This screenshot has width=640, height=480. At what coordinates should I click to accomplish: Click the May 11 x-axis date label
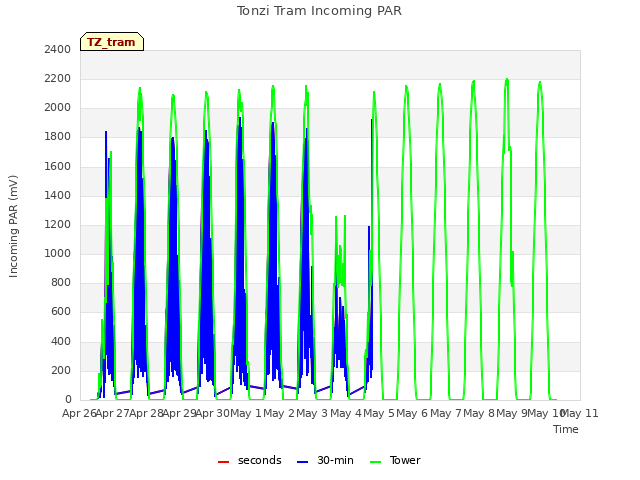(580, 413)
